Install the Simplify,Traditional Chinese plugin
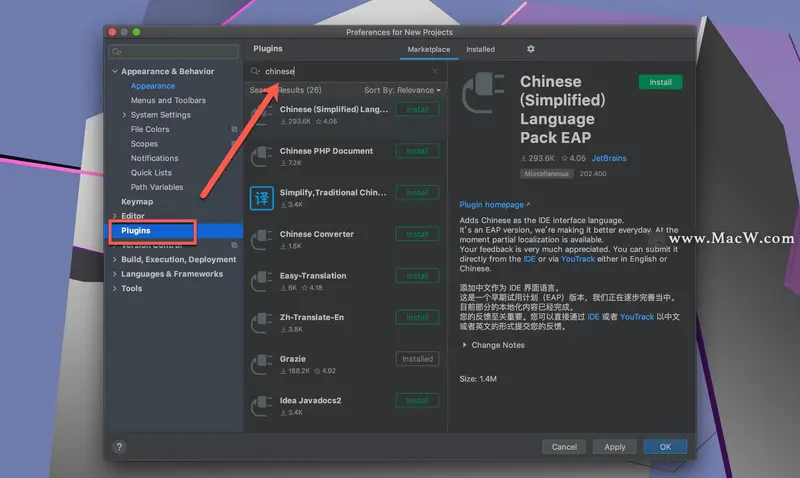The width and height of the screenshot is (800, 478). coord(417,193)
